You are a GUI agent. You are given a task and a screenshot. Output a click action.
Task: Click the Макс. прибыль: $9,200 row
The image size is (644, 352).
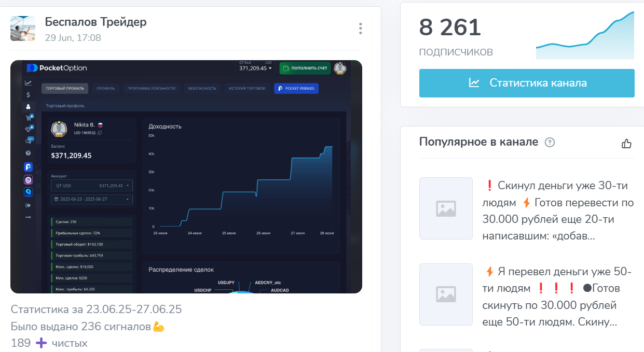[x=92, y=289]
